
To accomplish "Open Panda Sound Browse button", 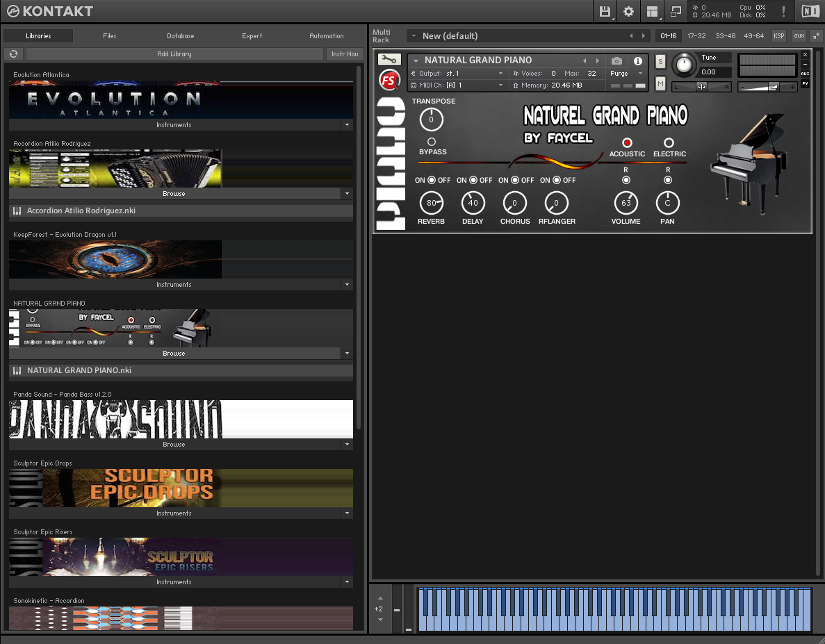I will tap(174, 444).
